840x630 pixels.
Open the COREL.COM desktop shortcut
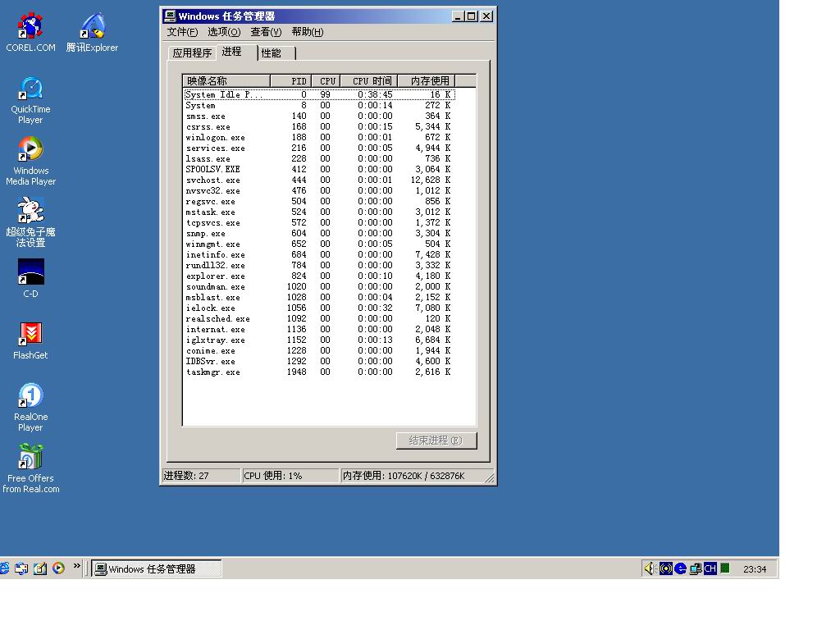tap(30, 32)
